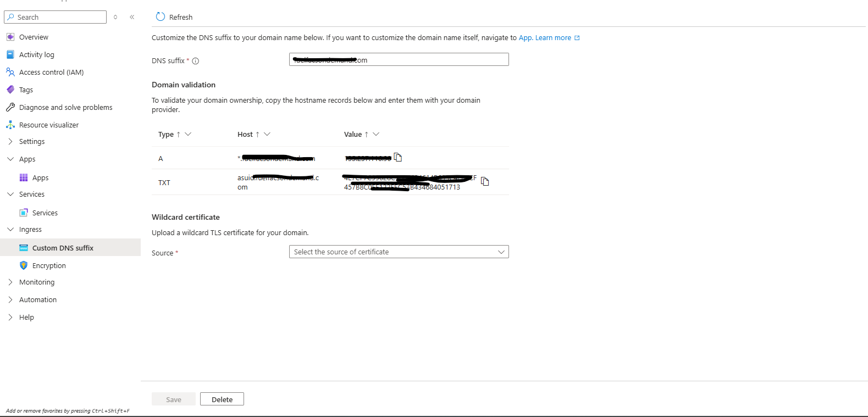Select the Custom DNS suffix icon

coord(24,248)
